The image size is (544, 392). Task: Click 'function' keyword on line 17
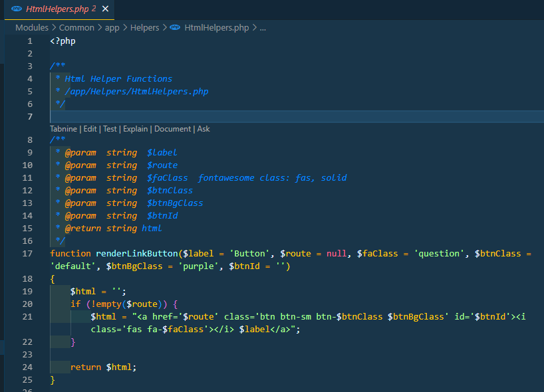click(x=70, y=254)
